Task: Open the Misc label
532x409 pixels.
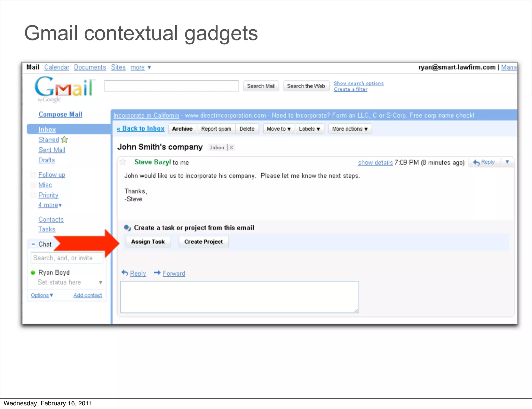Action: (45, 185)
